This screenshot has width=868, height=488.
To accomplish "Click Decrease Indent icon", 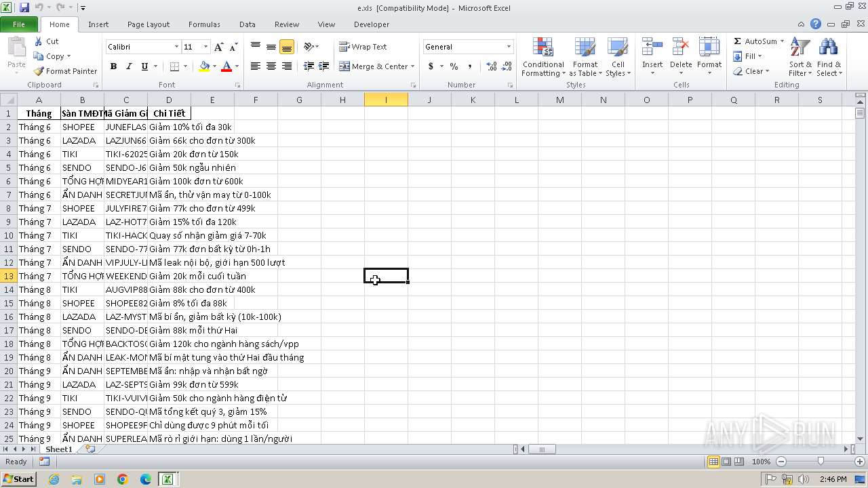I will coord(309,66).
